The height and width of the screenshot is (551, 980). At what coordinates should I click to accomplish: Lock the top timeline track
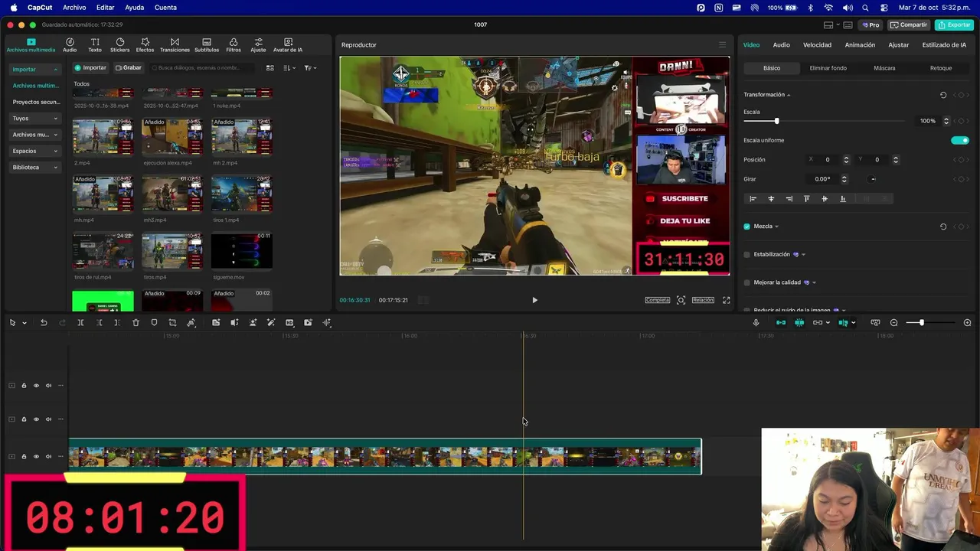click(x=24, y=386)
